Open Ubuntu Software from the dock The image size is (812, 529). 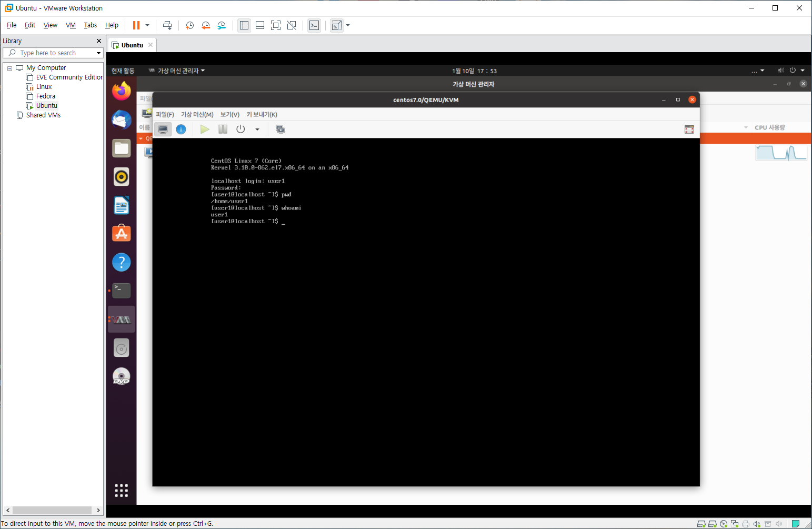pos(122,234)
